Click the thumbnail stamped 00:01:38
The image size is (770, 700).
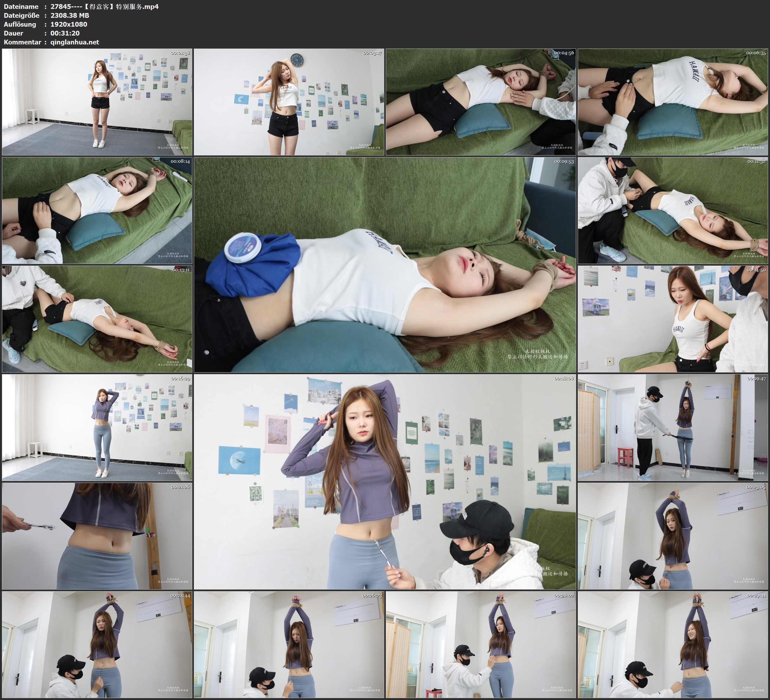click(97, 102)
